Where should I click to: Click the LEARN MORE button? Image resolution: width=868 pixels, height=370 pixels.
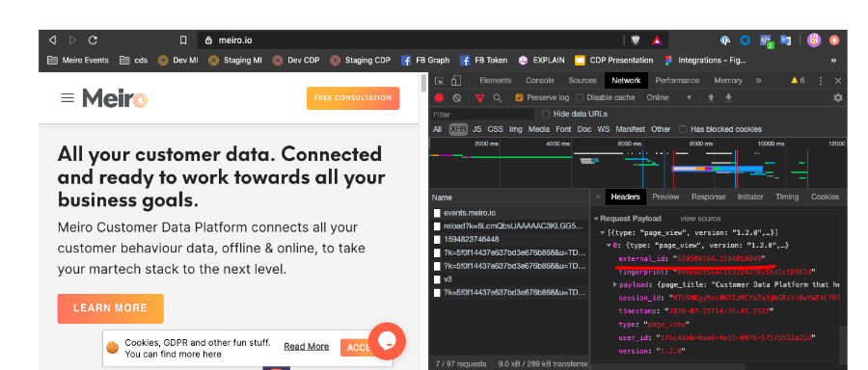click(111, 308)
